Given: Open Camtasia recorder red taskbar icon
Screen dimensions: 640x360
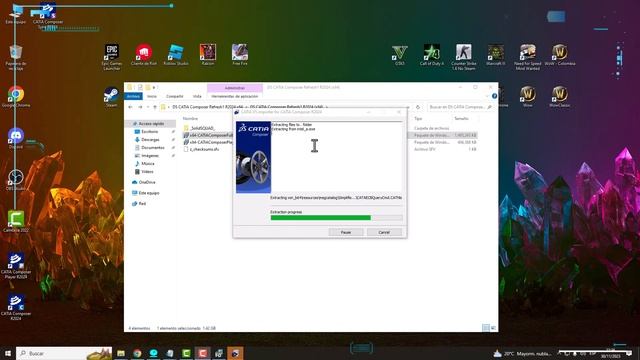Looking at the screenshot, I should [202, 353].
